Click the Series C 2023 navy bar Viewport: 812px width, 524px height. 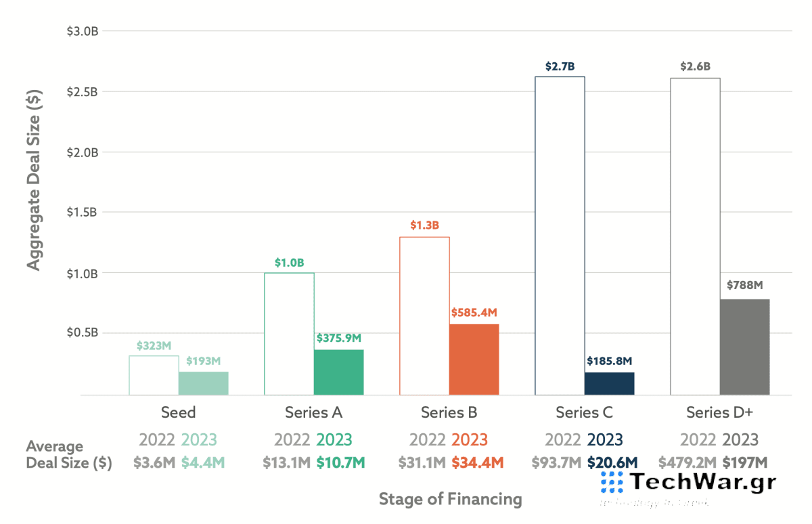[x=609, y=383]
